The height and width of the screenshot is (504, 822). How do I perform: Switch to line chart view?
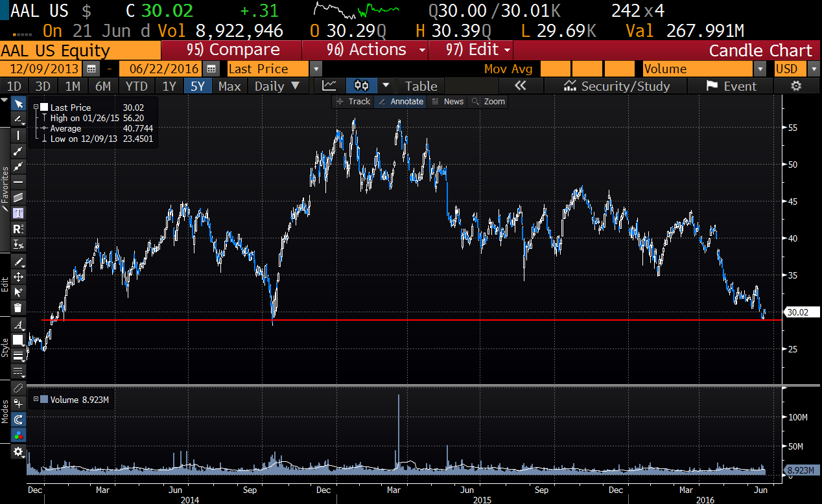pos(329,86)
